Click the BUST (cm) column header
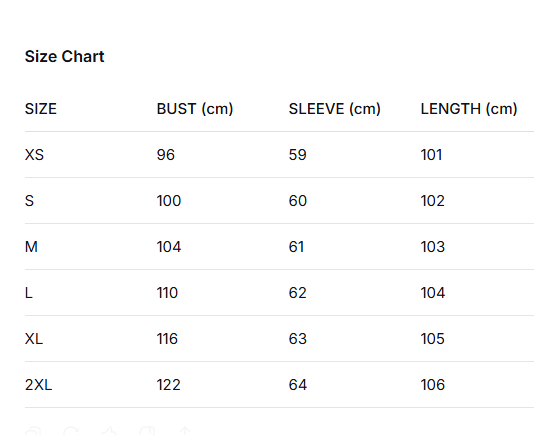 (x=195, y=109)
